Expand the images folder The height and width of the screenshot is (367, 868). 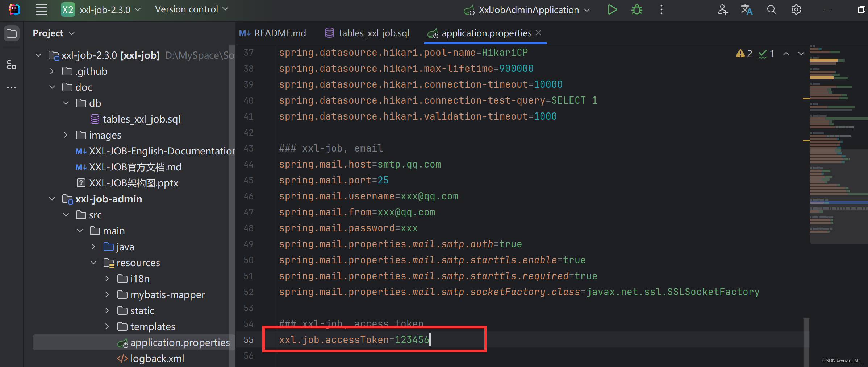coord(66,135)
